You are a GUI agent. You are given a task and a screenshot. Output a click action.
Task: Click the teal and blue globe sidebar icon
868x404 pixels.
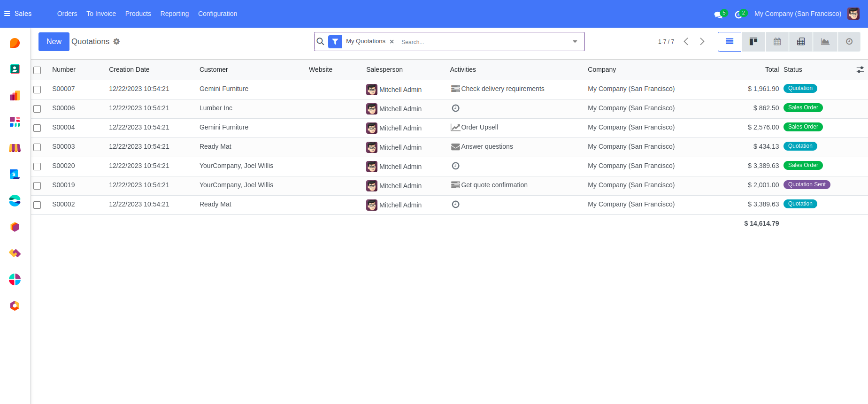click(15, 201)
